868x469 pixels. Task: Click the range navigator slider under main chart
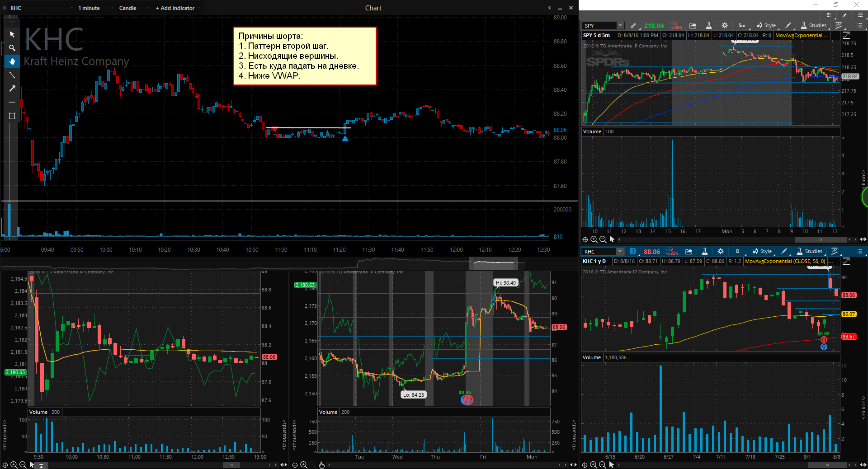tap(494, 263)
